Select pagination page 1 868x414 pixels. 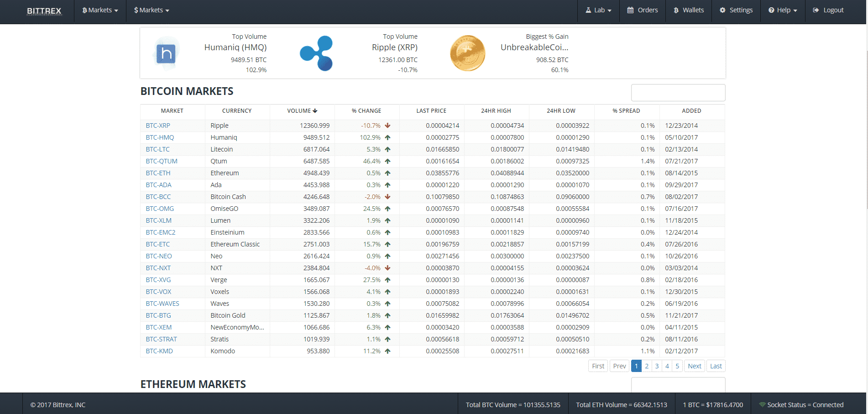636,366
